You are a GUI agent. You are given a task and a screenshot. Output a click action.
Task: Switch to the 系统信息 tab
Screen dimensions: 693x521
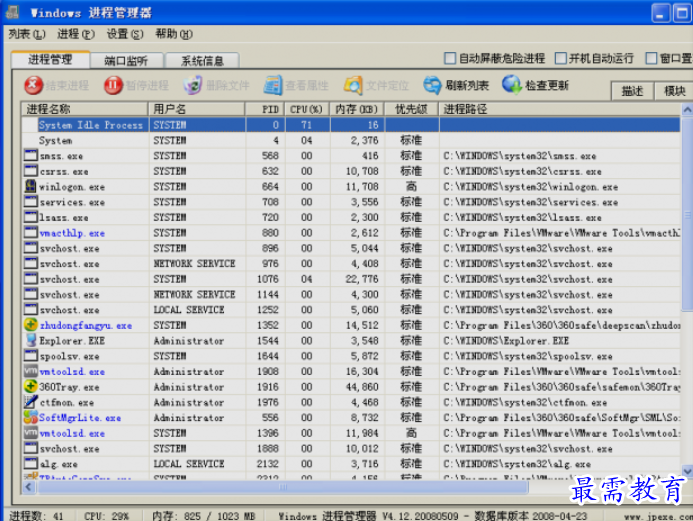(x=202, y=61)
